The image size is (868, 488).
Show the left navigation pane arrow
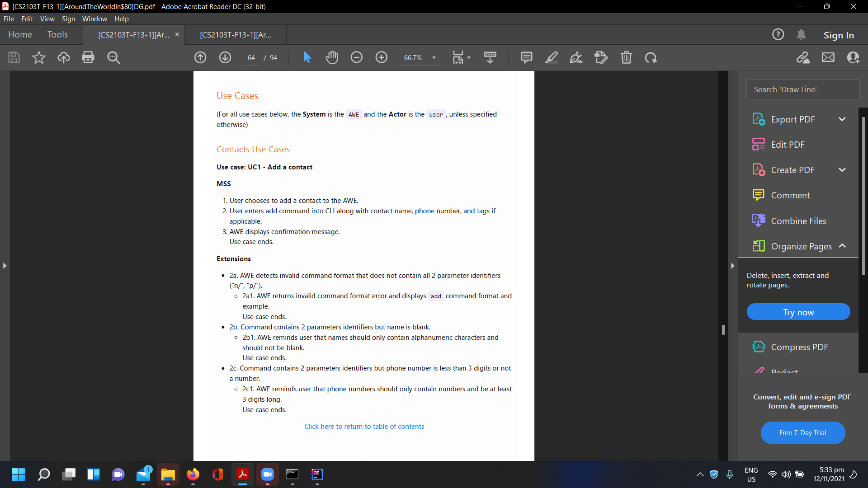[5, 266]
